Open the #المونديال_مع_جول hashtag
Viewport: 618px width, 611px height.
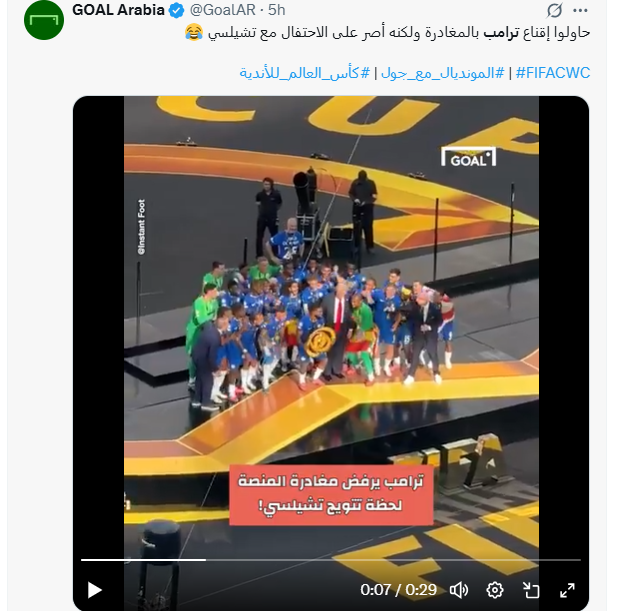(x=443, y=73)
